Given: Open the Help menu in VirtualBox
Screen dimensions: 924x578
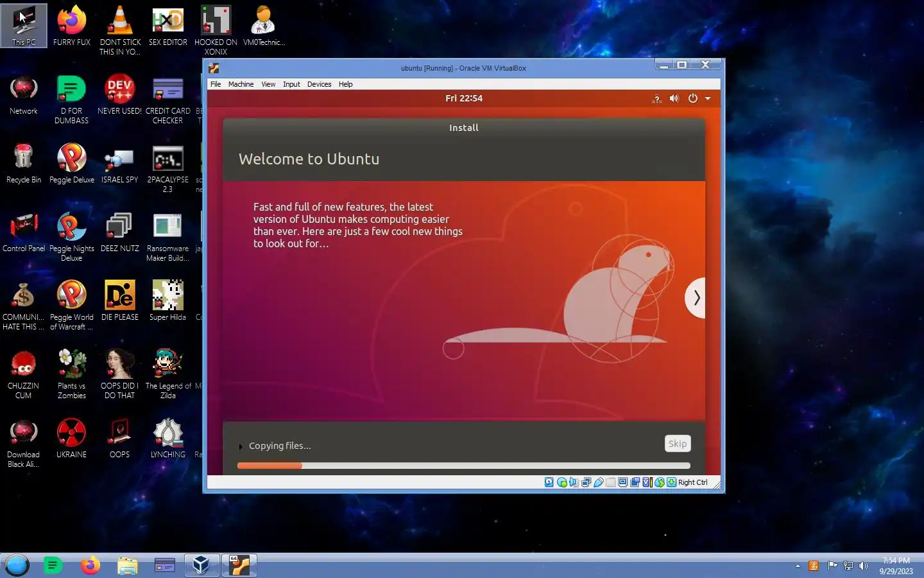Looking at the screenshot, I should pos(346,84).
